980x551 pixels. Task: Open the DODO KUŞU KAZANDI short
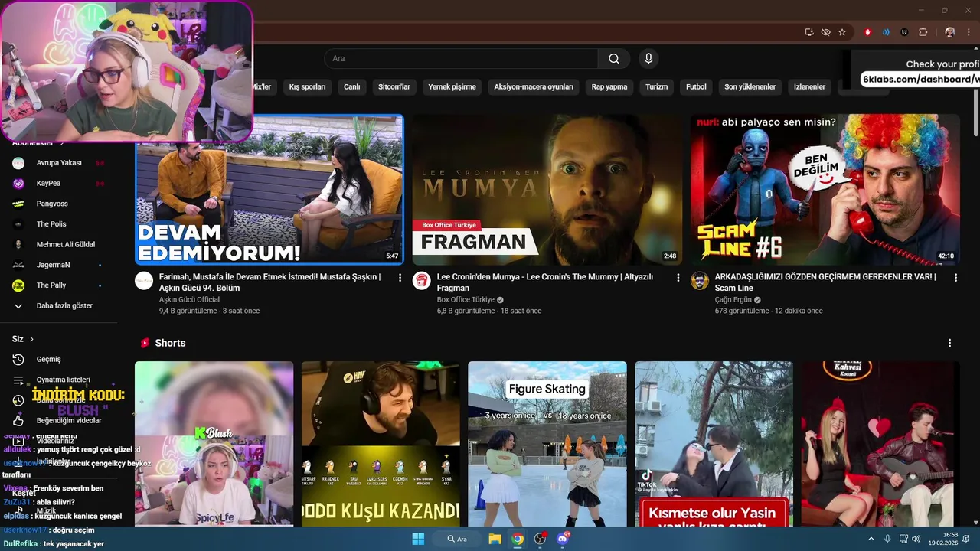click(x=381, y=444)
